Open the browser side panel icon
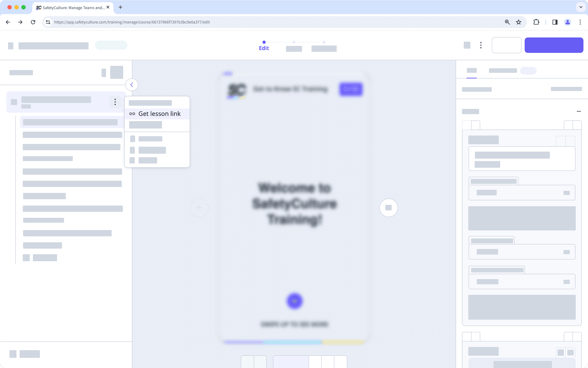The height and width of the screenshot is (368, 588). click(x=555, y=22)
